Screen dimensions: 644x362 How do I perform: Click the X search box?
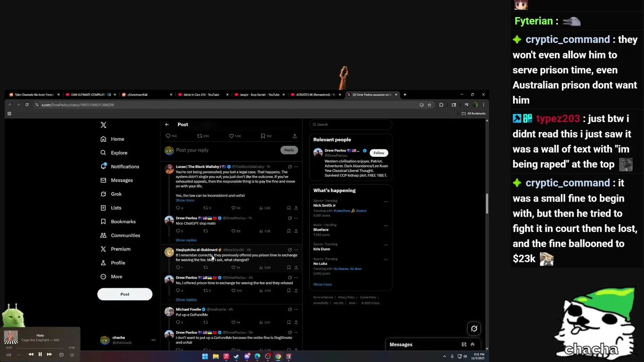tap(351, 124)
